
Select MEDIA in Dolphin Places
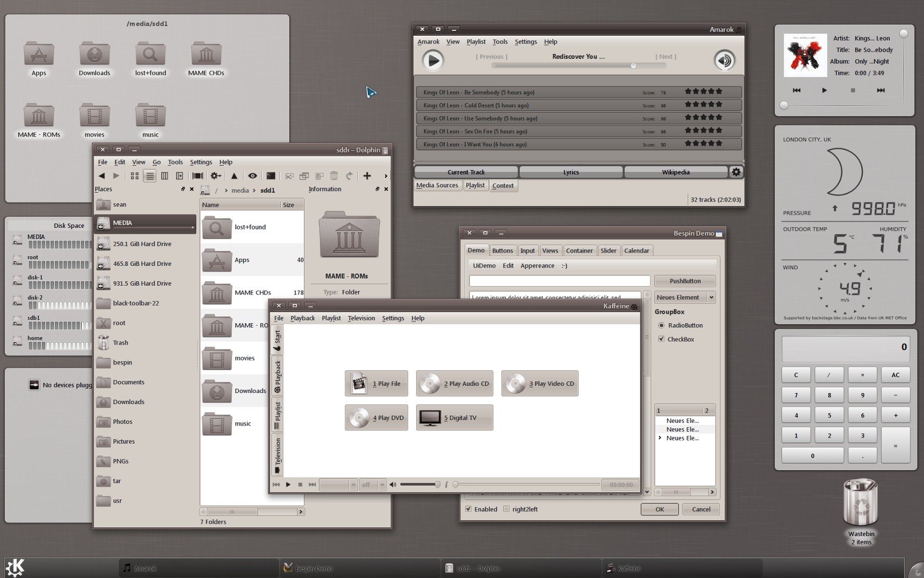(x=146, y=223)
